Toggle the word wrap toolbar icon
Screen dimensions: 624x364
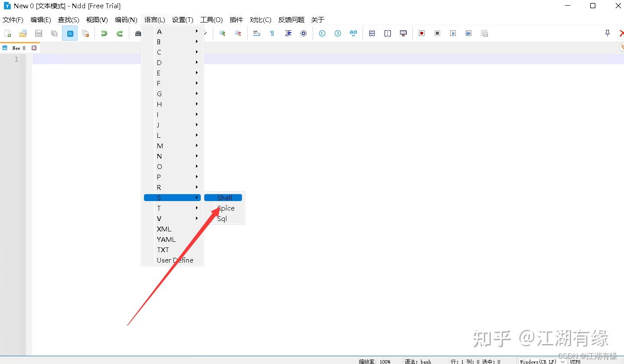coord(256,33)
